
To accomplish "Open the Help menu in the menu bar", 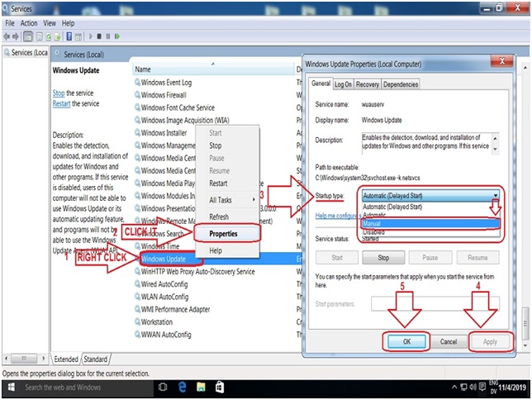I will [68, 23].
